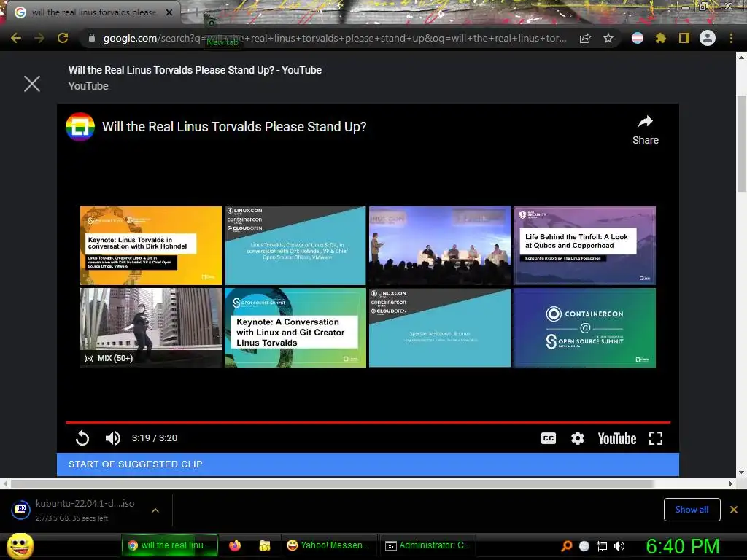Close the video overlay with X

click(x=32, y=84)
